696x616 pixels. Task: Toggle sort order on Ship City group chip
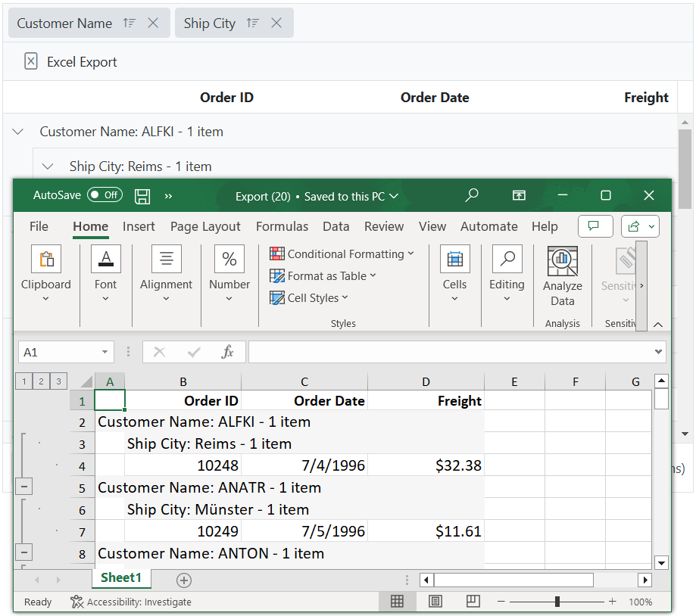pyautogui.click(x=252, y=23)
